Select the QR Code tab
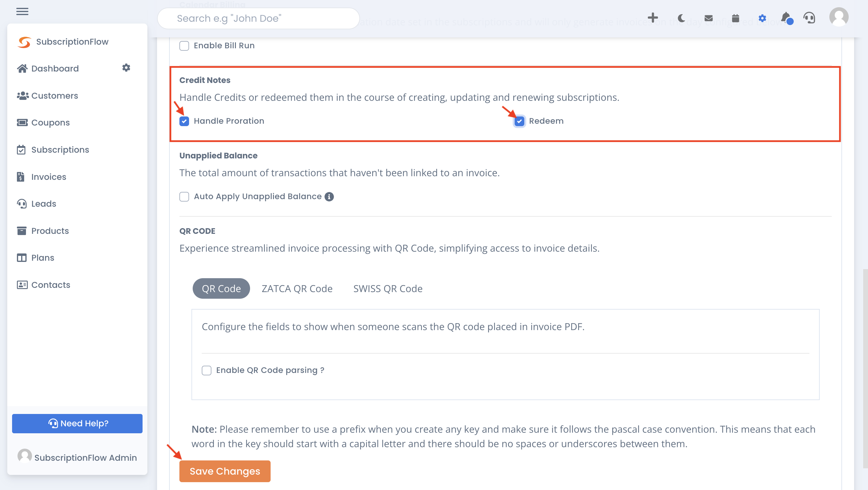This screenshot has width=868, height=490. tap(221, 288)
